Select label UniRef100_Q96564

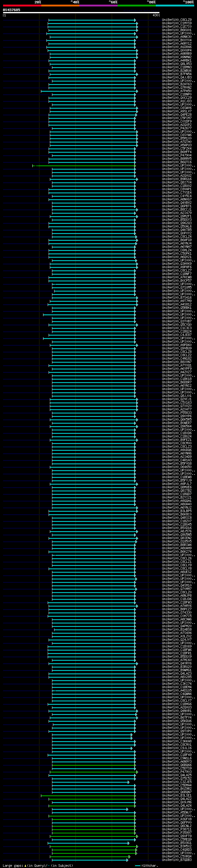click(177, 426)
